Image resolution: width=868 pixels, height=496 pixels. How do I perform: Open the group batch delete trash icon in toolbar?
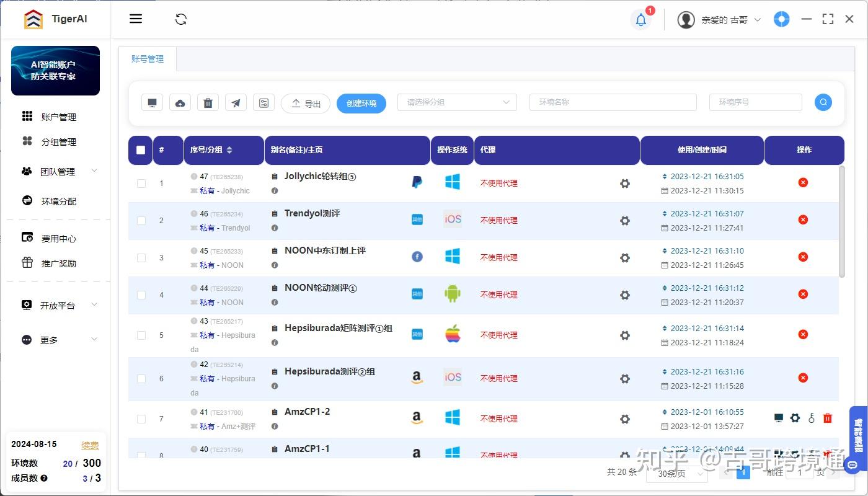[x=208, y=102]
